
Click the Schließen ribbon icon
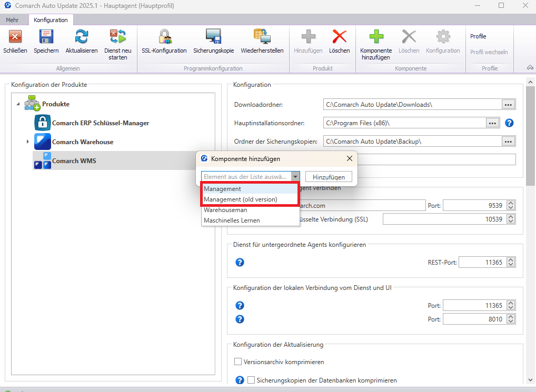pos(15,36)
